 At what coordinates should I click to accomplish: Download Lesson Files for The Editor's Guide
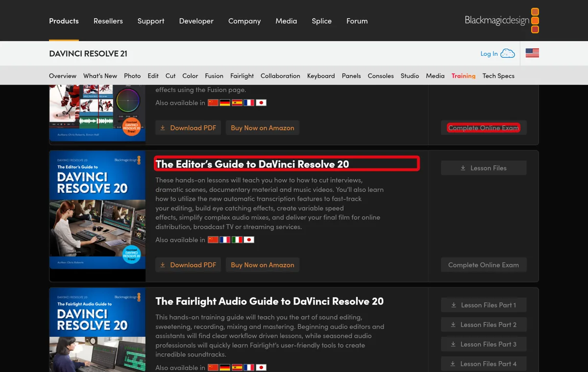coord(484,168)
